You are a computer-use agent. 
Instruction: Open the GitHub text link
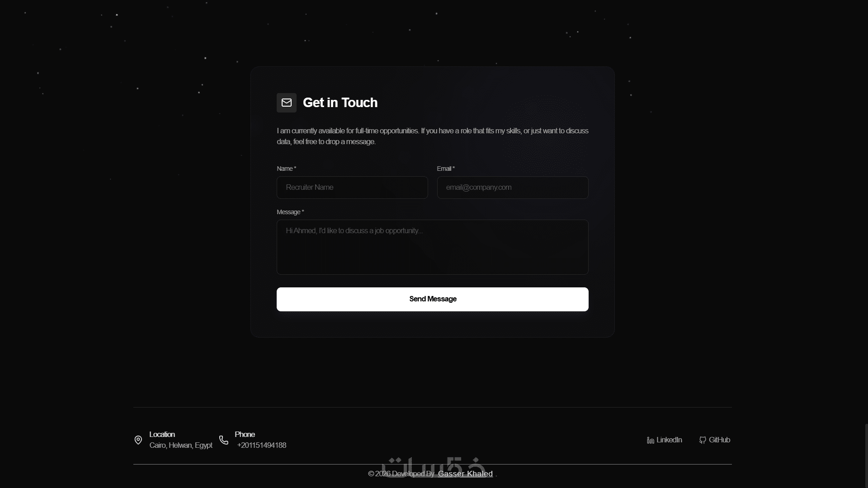(719, 440)
